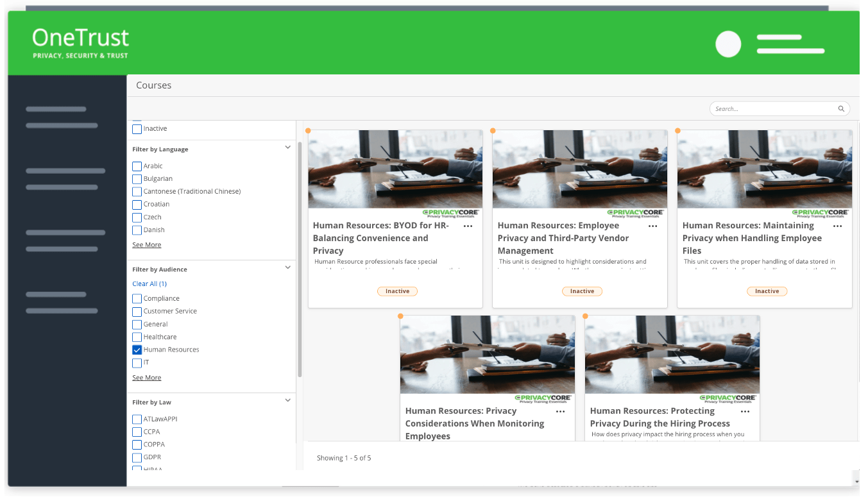Tick the Bulgarian language checkbox

137,179
